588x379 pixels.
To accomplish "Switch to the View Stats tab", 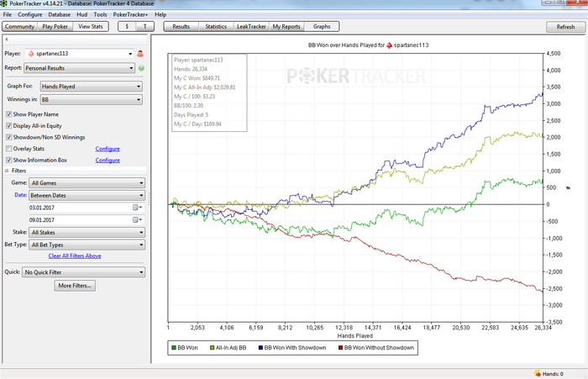I will coord(91,27).
